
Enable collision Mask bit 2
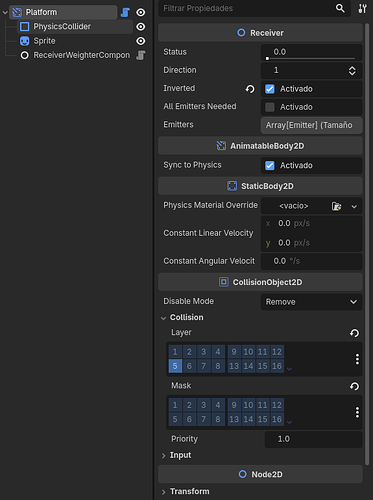coord(189,405)
